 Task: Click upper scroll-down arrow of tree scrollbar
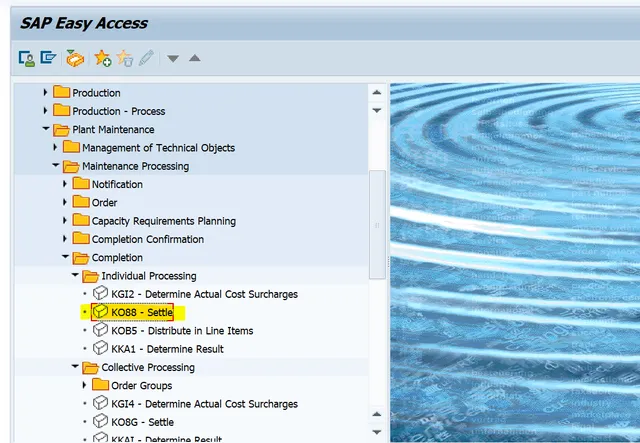click(x=377, y=110)
